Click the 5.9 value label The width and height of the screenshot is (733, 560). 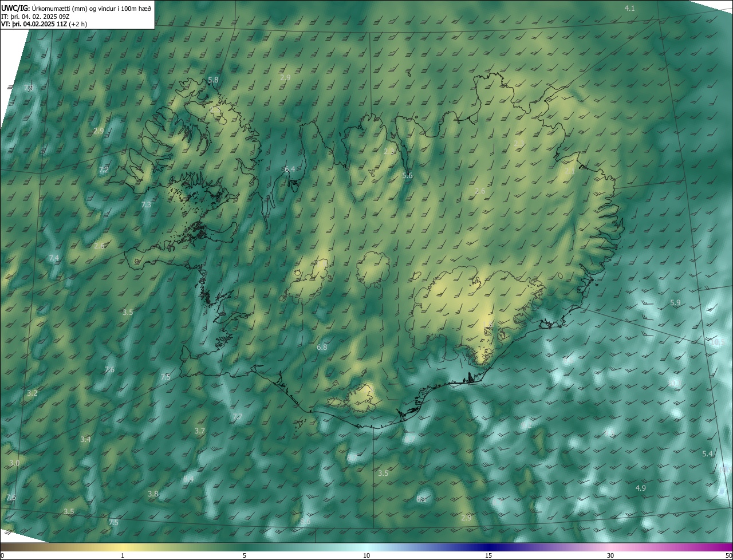(675, 302)
